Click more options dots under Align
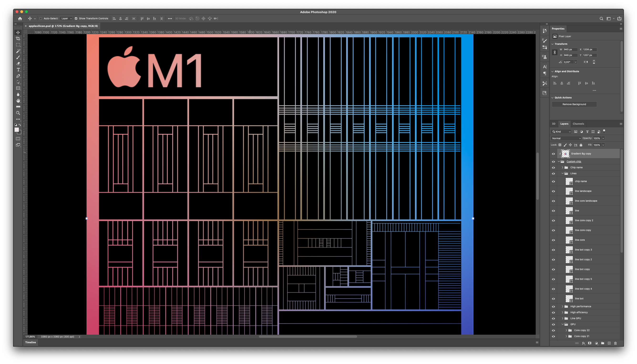This screenshot has width=637, height=364. click(x=594, y=91)
